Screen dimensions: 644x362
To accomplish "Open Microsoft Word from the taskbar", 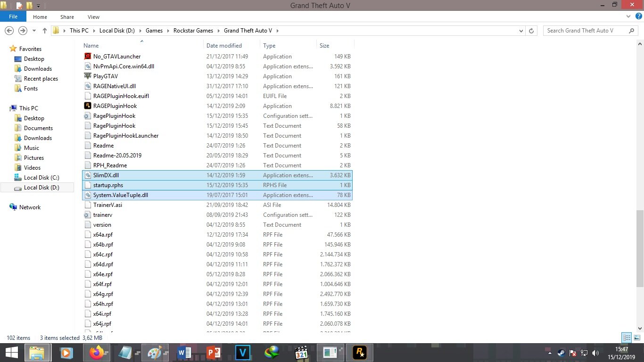I will [x=184, y=353].
